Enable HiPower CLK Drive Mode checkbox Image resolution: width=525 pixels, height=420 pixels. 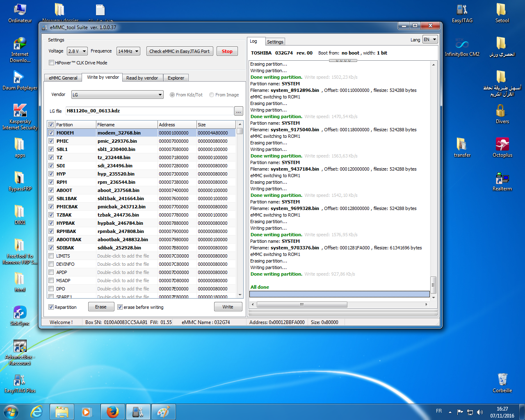click(x=51, y=63)
